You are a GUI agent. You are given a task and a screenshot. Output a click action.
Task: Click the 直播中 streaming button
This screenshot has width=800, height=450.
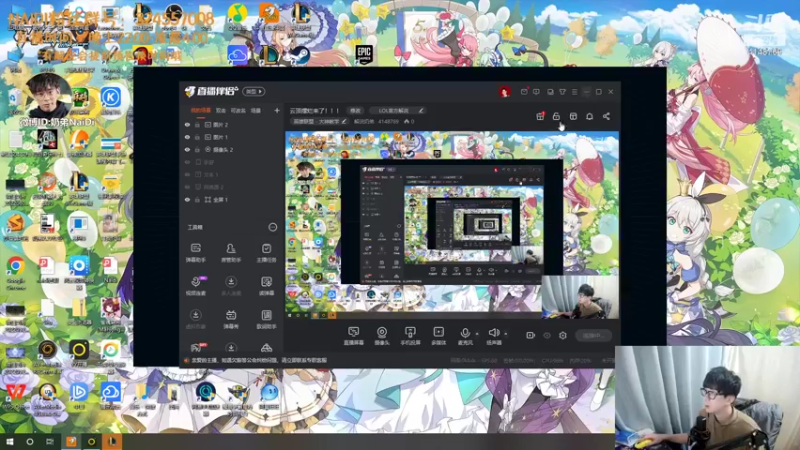click(x=594, y=335)
